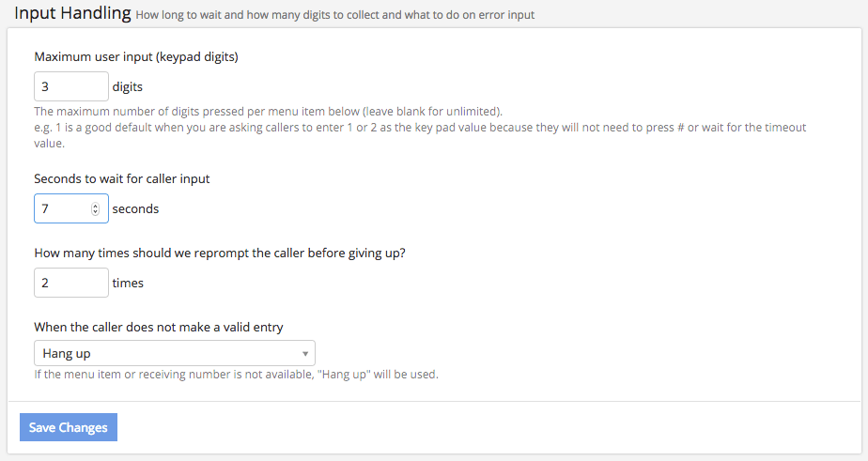The image size is (868, 461).
Task: Click the 'times' unit text
Action: coord(128,283)
